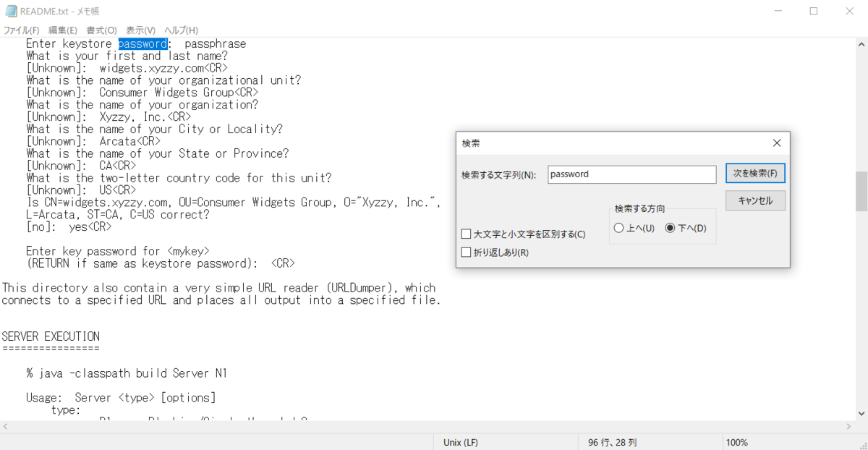Click the line "% java -classpath build Server N1"

(x=127, y=373)
